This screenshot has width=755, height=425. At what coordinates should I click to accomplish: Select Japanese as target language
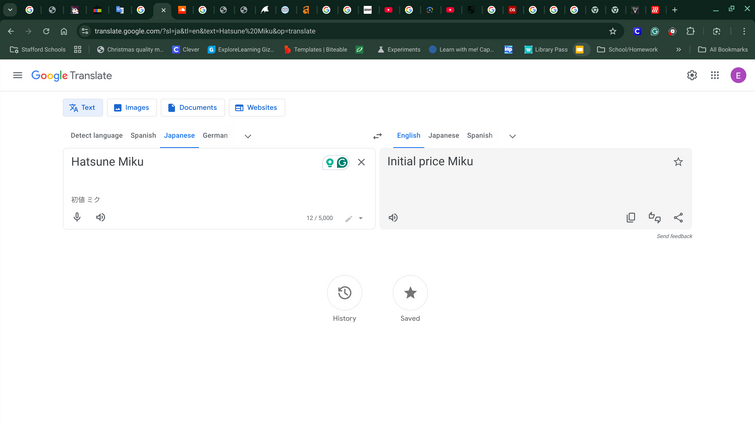(x=443, y=136)
